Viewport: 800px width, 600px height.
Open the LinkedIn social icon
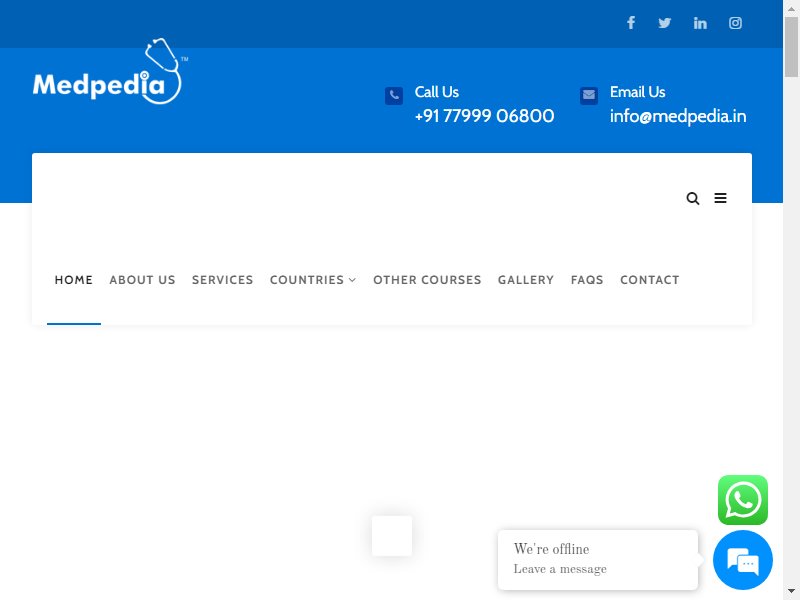(x=700, y=23)
